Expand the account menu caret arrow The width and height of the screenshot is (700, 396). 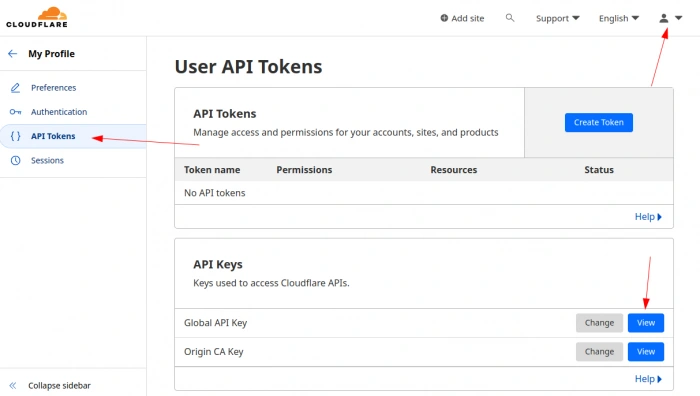[679, 18]
